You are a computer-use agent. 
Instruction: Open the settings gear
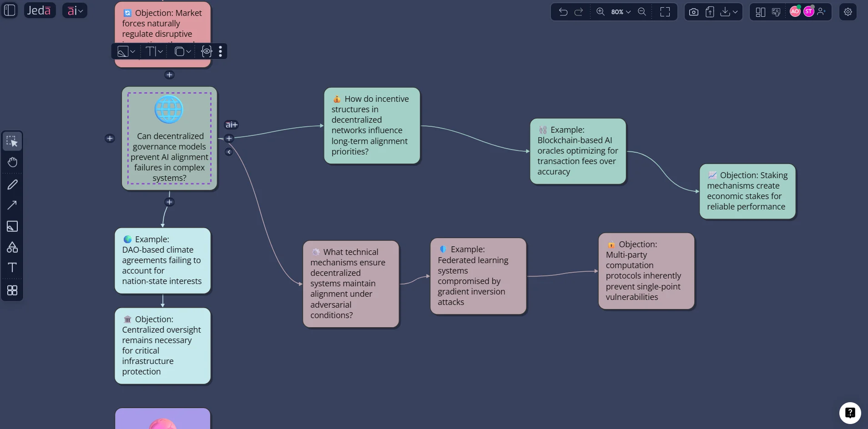[848, 12]
